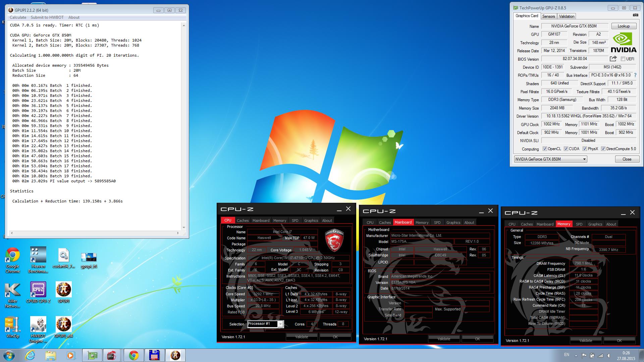Click OK in the CPU-Z CPU window

(x=335, y=337)
